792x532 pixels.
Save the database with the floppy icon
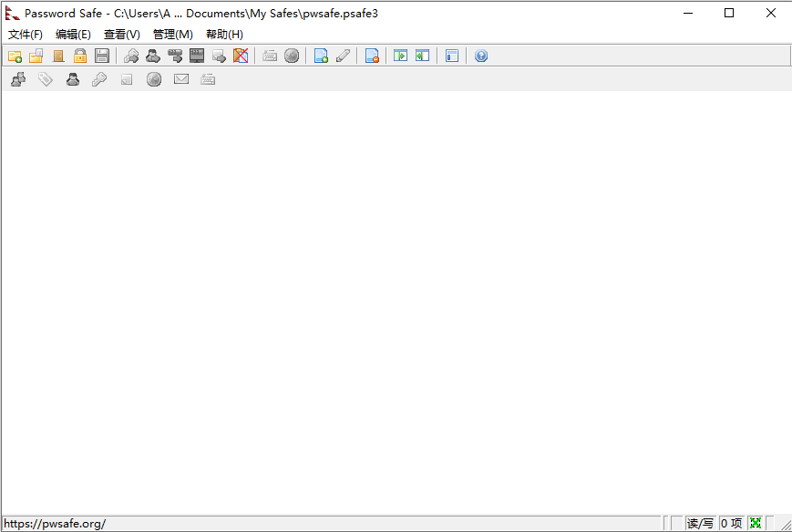(x=102, y=56)
